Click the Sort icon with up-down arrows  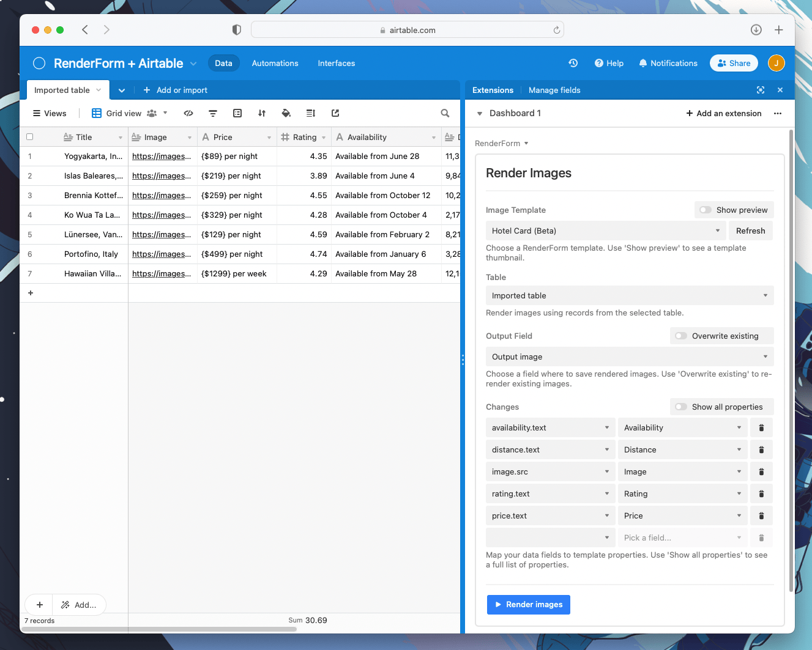(x=261, y=113)
